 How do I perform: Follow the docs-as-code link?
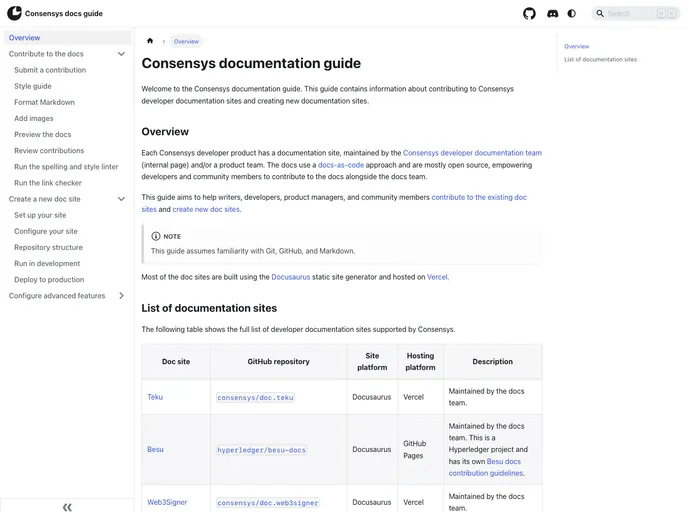[341, 165]
